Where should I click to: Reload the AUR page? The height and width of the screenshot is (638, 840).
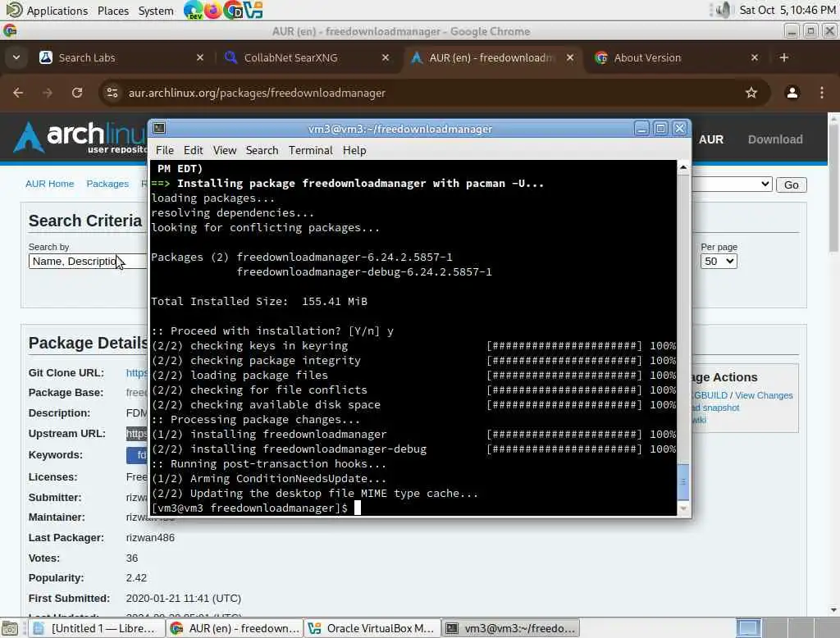coord(77,93)
